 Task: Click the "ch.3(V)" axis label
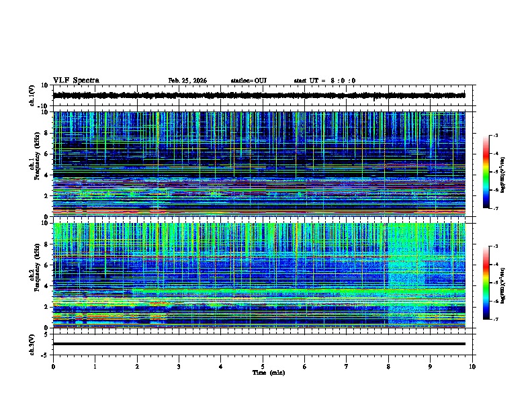click(x=32, y=345)
